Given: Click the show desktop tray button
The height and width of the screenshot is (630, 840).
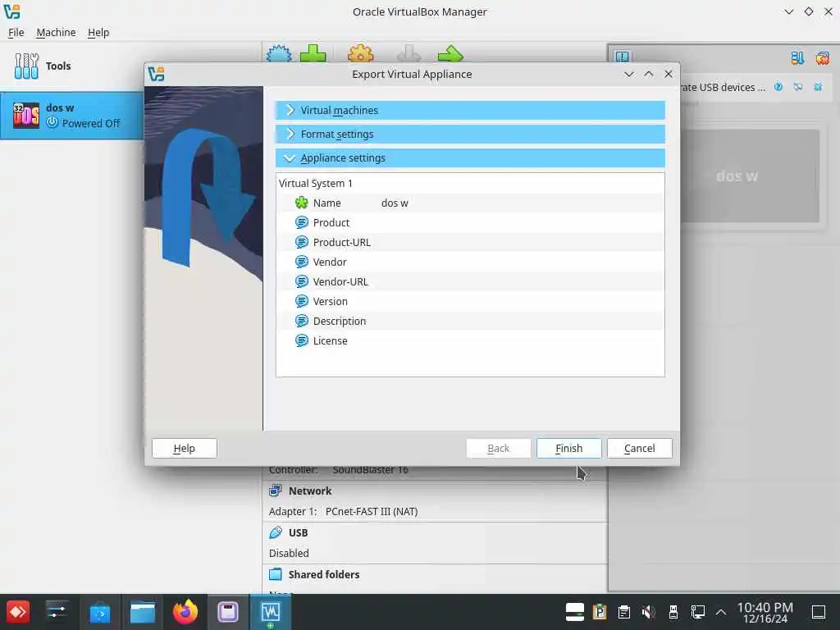Looking at the screenshot, I should pyautogui.click(x=819, y=611).
